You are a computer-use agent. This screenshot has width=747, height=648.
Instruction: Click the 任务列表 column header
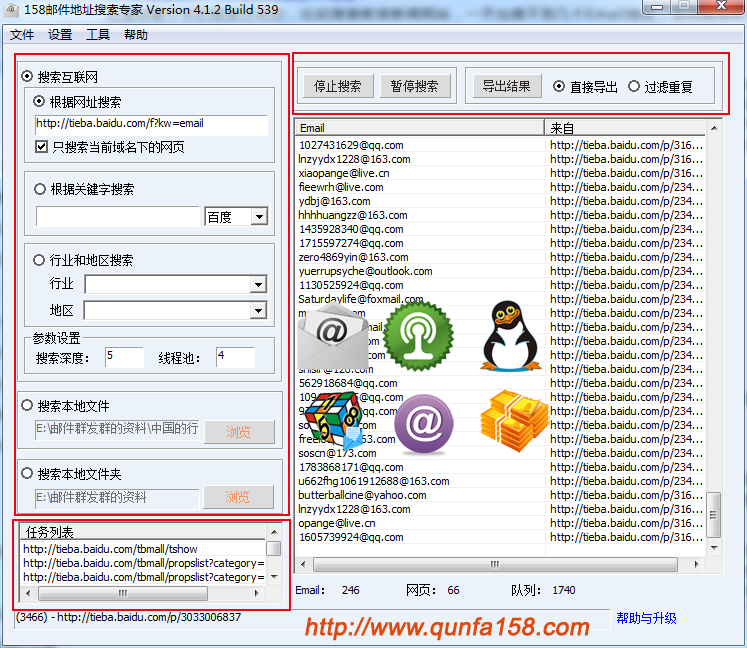(142, 532)
